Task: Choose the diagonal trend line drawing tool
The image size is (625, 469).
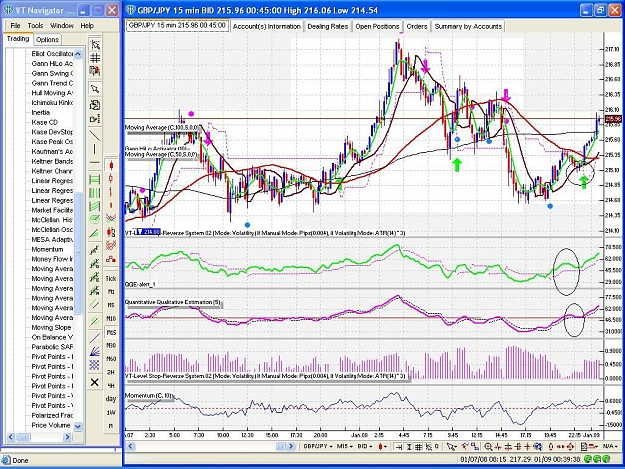Action: (x=95, y=135)
